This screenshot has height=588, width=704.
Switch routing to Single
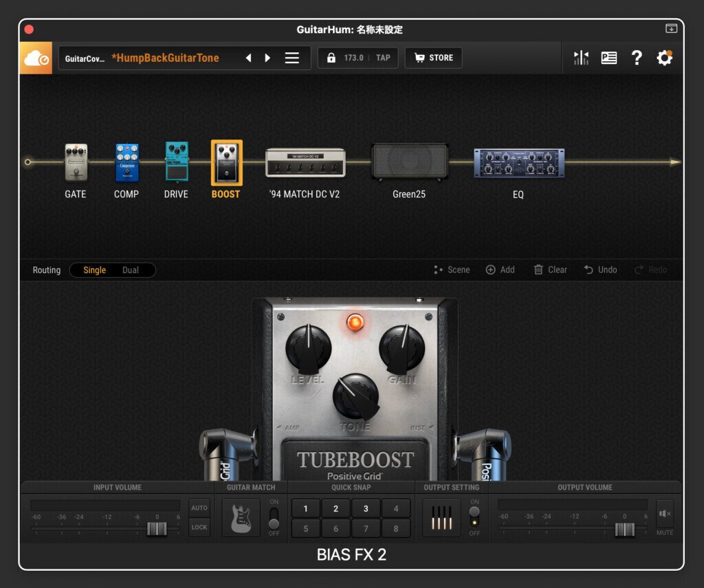tap(94, 270)
